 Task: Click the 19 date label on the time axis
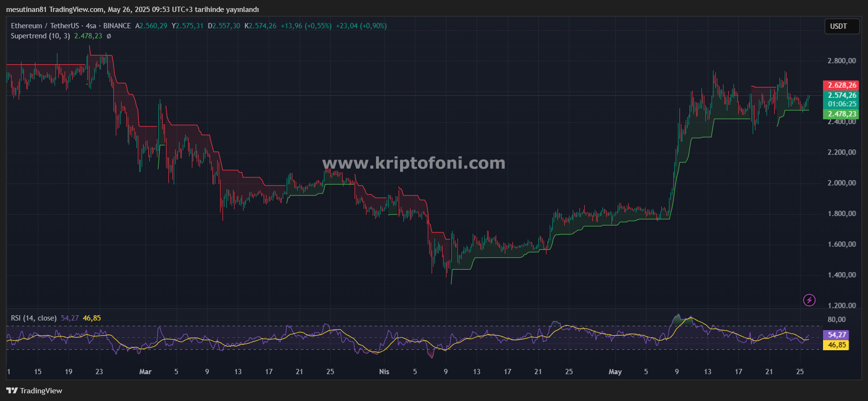(x=68, y=372)
